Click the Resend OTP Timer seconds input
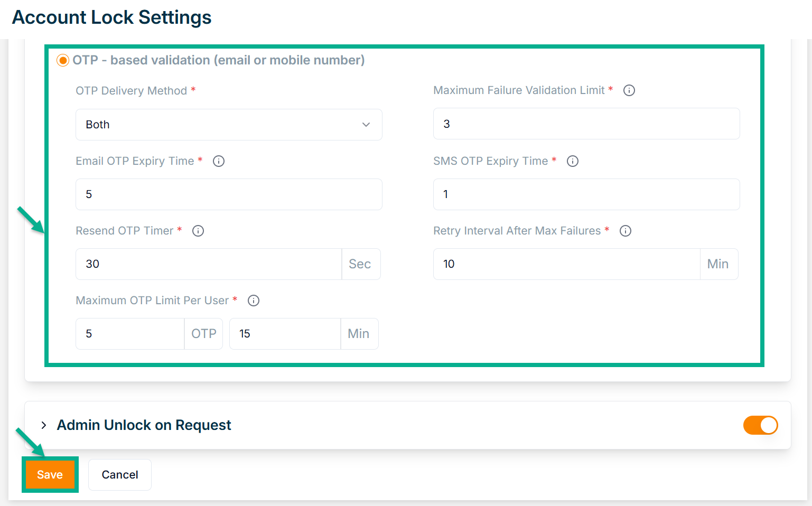Image resolution: width=812 pixels, height=506 pixels. 209,264
